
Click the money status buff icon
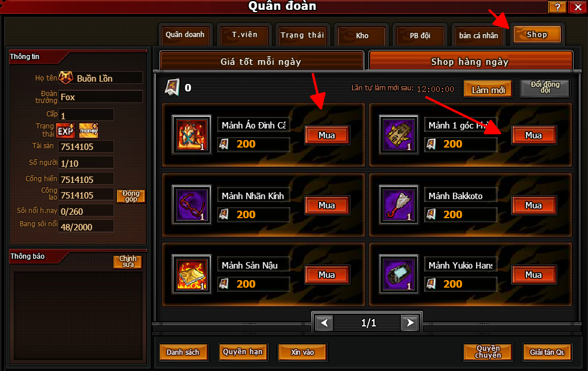(x=89, y=131)
